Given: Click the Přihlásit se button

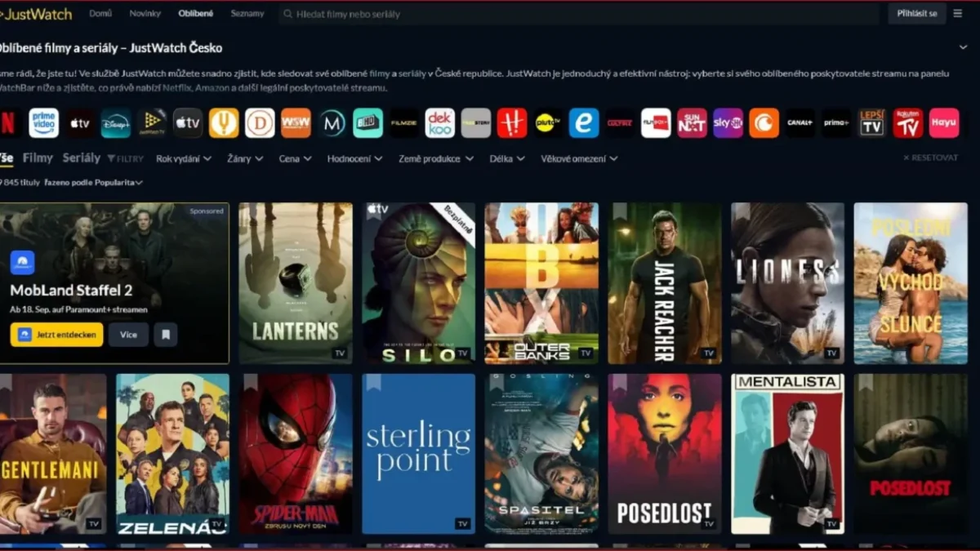Looking at the screenshot, I should [917, 14].
